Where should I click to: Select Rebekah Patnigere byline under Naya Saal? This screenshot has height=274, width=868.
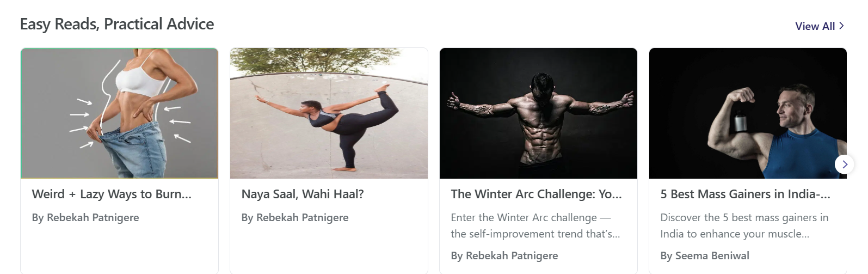coord(295,217)
